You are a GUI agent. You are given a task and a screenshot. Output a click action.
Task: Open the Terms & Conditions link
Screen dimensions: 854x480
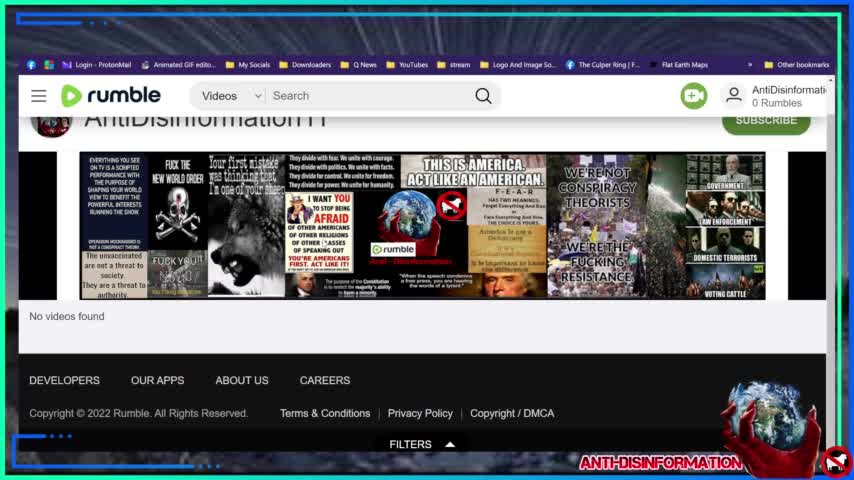[325, 414]
